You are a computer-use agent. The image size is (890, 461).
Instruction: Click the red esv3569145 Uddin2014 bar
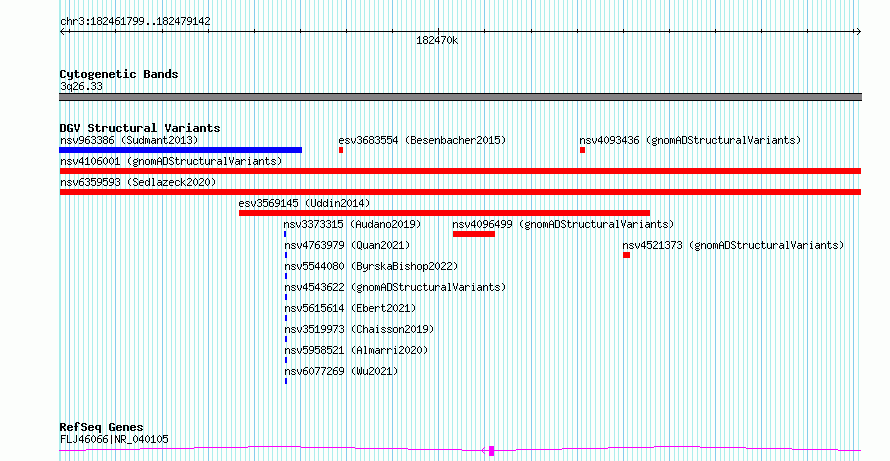click(x=444, y=213)
